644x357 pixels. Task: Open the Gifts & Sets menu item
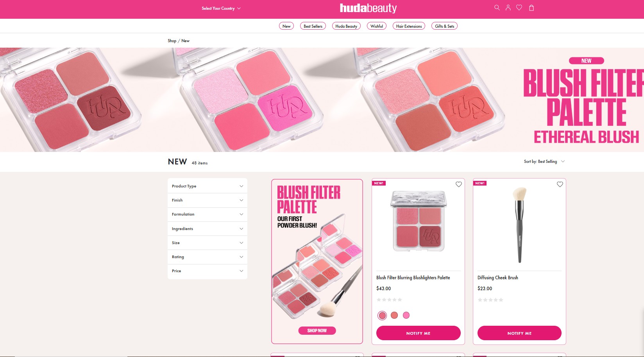click(444, 26)
